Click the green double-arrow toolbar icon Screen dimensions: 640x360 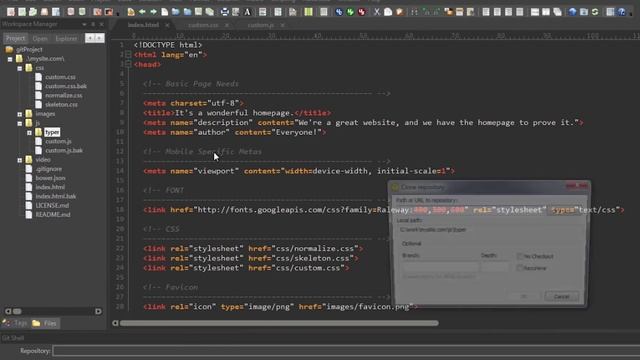[350, 12]
